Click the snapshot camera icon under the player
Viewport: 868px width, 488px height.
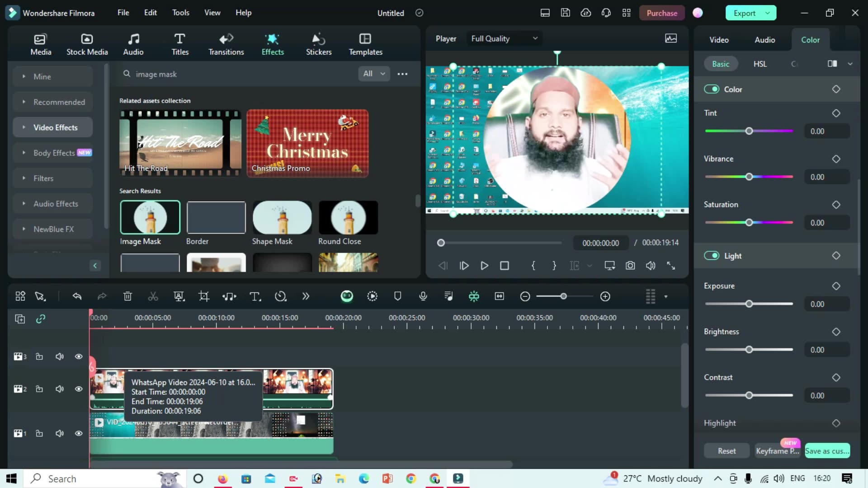tap(630, 266)
